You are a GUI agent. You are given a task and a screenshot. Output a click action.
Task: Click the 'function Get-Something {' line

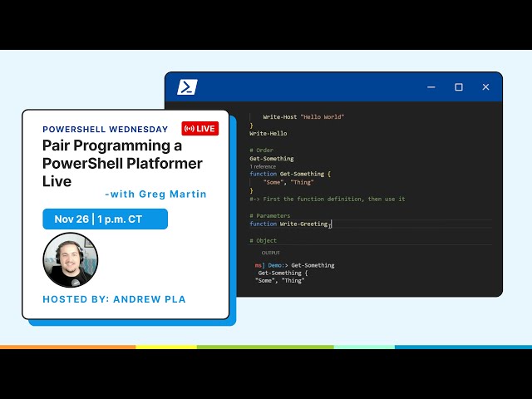coord(290,174)
